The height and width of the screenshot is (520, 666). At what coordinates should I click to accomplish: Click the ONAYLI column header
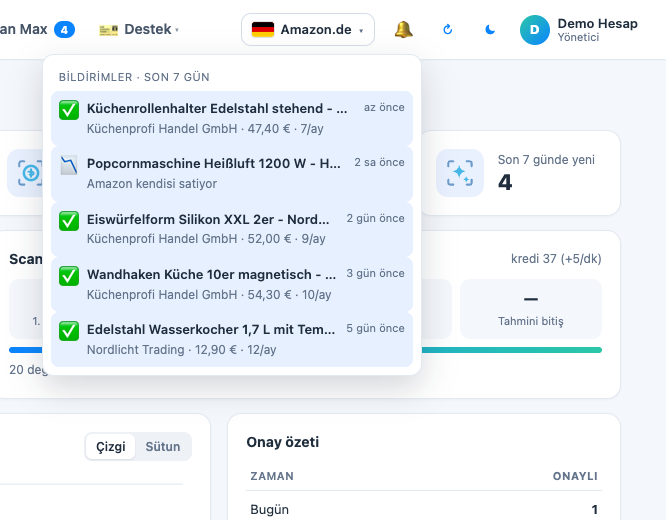tap(575, 476)
